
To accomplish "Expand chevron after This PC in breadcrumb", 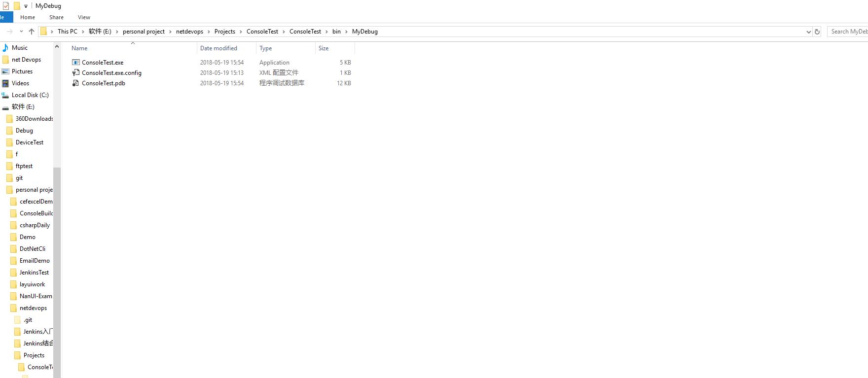I will (x=83, y=32).
